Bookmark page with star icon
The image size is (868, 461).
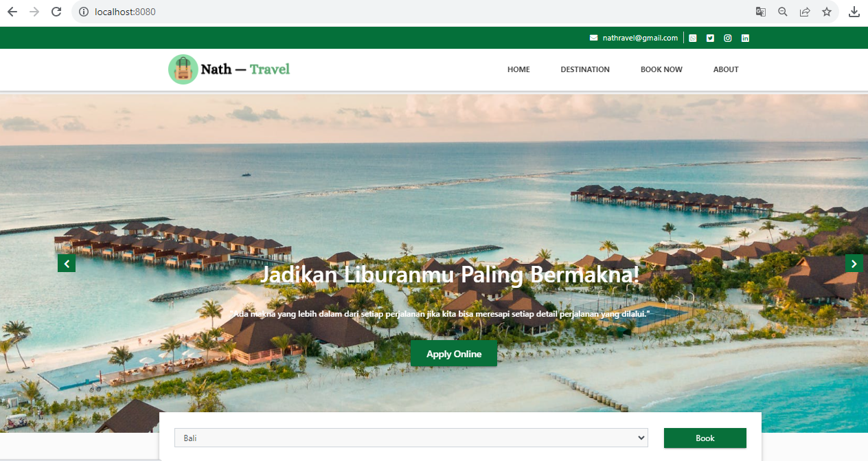click(827, 12)
